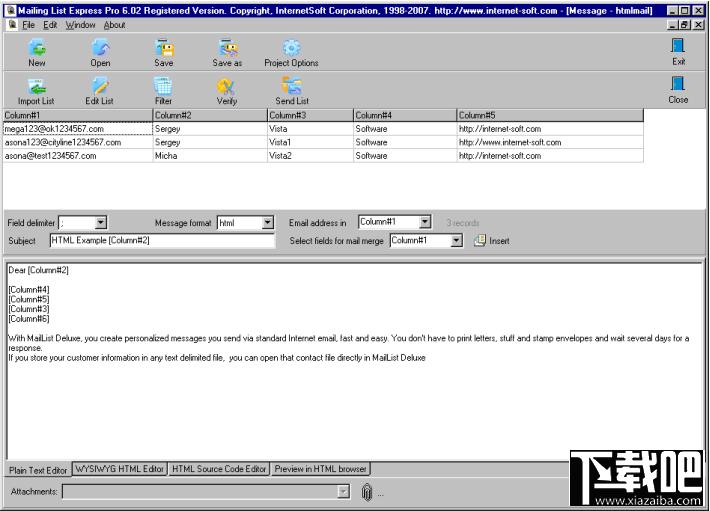This screenshot has height=511, width=710.
Task: Click the Vista2 cell
Action: (311, 156)
